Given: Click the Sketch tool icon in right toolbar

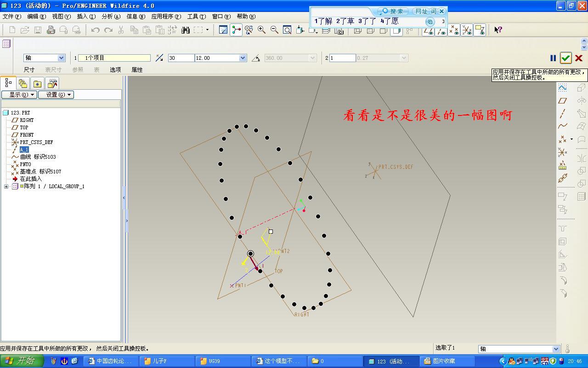Looking at the screenshot, I should click(562, 88).
